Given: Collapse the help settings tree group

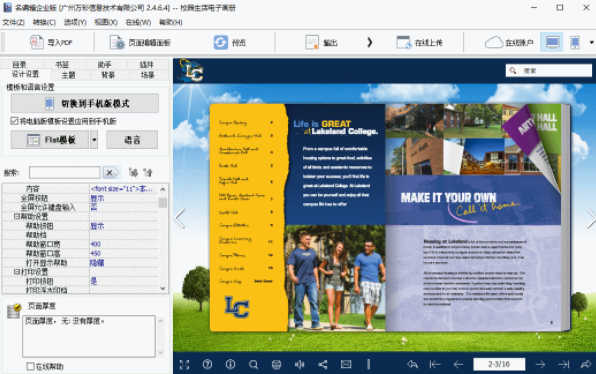Looking at the screenshot, I should click(x=17, y=216).
